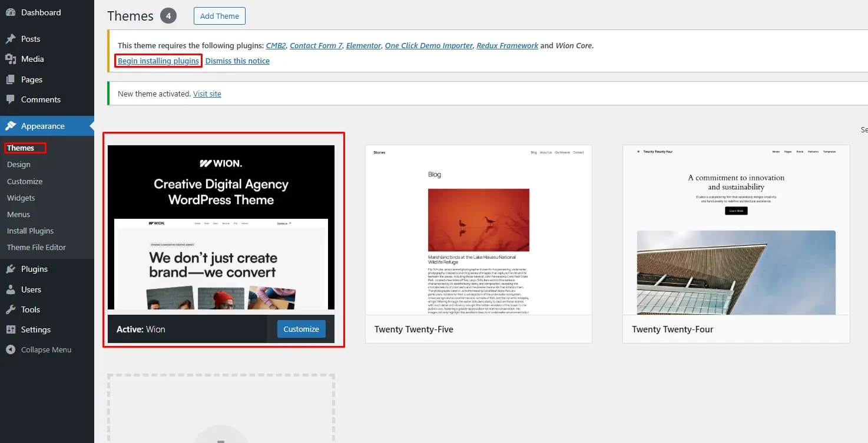The width and height of the screenshot is (868, 443).
Task: Click the Posts pushpin icon
Action: 11,39
